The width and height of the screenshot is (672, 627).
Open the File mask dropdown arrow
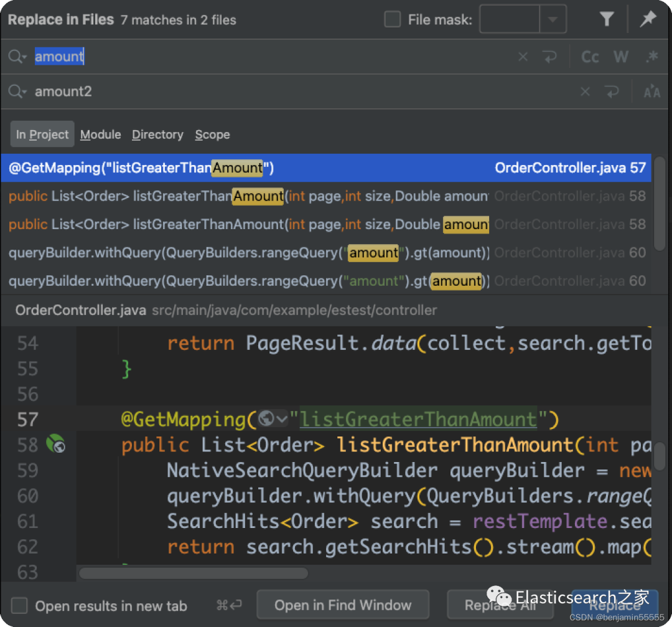(x=553, y=19)
